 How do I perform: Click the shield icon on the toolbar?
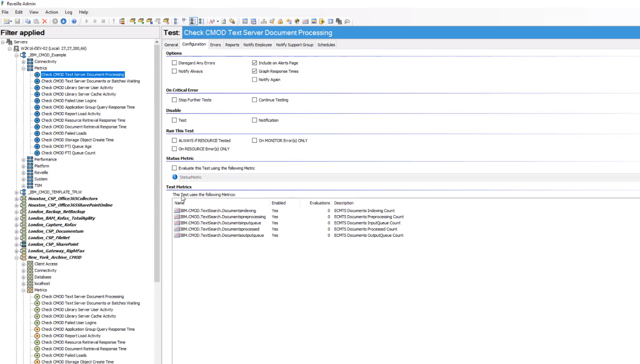click(296, 21)
